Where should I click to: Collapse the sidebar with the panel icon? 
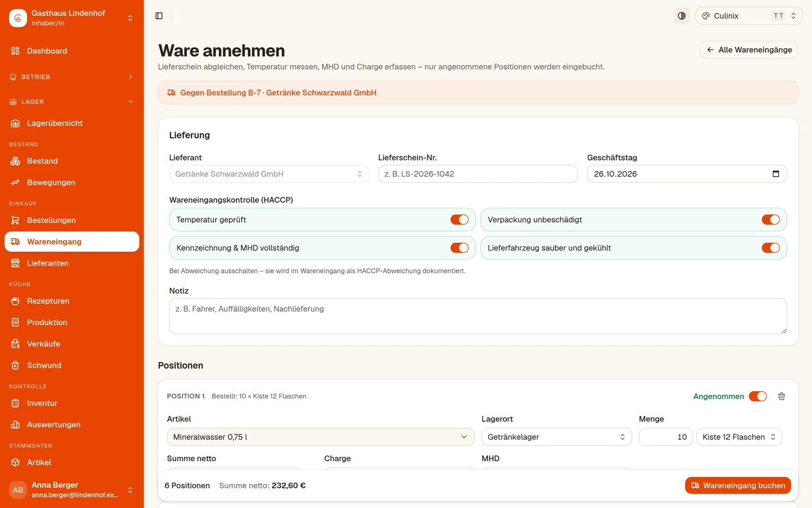point(159,16)
